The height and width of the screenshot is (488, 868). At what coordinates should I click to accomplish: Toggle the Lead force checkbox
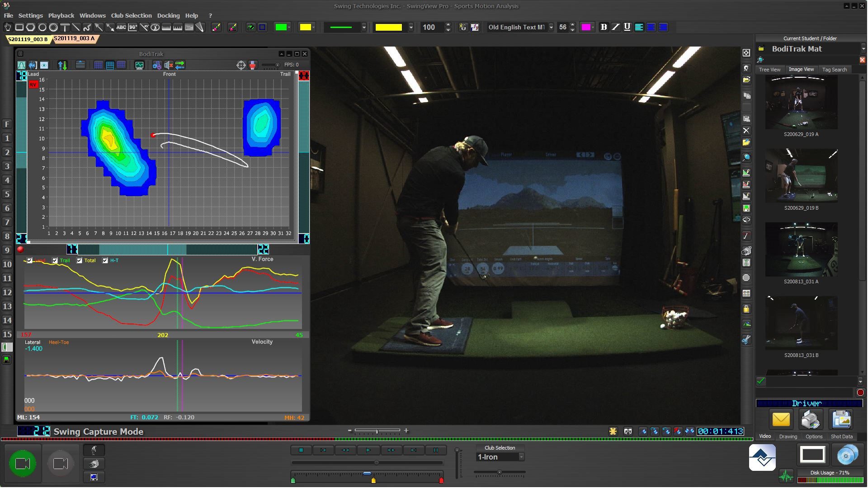click(x=30, y=261)
